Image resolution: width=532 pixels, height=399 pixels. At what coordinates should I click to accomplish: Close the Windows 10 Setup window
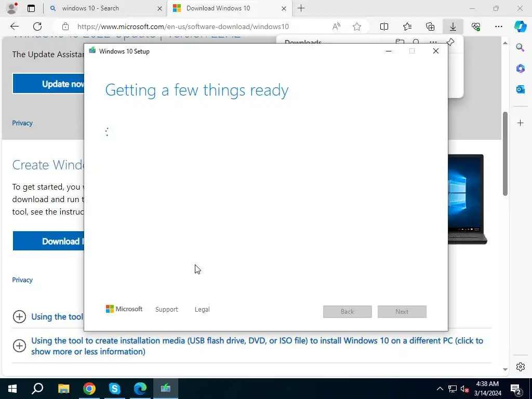(x=436, y=51)
